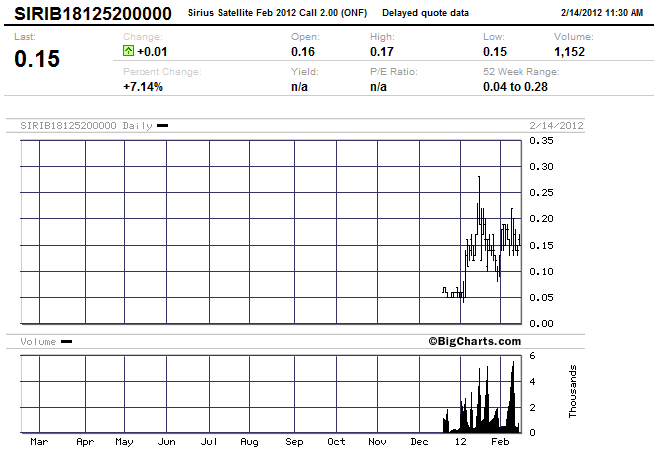This screenshot has height=459, width=659.
Task: Click the chart date 2/14/2012 in header
Action: pyautogui.click(x=556, y=125)
